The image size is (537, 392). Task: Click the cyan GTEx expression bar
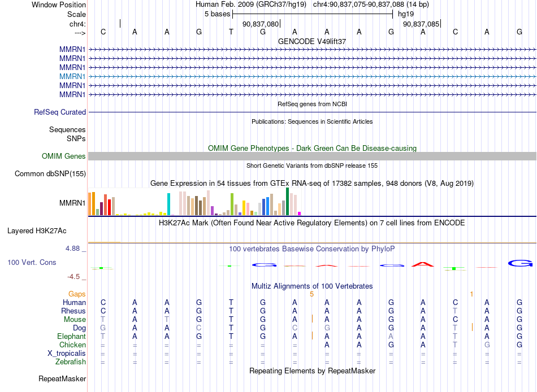coord(168,204)
